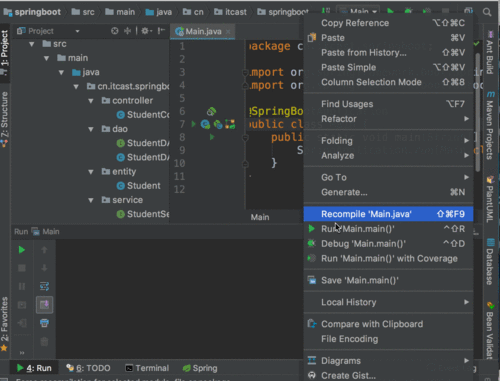Viewport: 500px width, 381px height.
Task: Open the Diagrams submenu
Action: click(388, 361)
